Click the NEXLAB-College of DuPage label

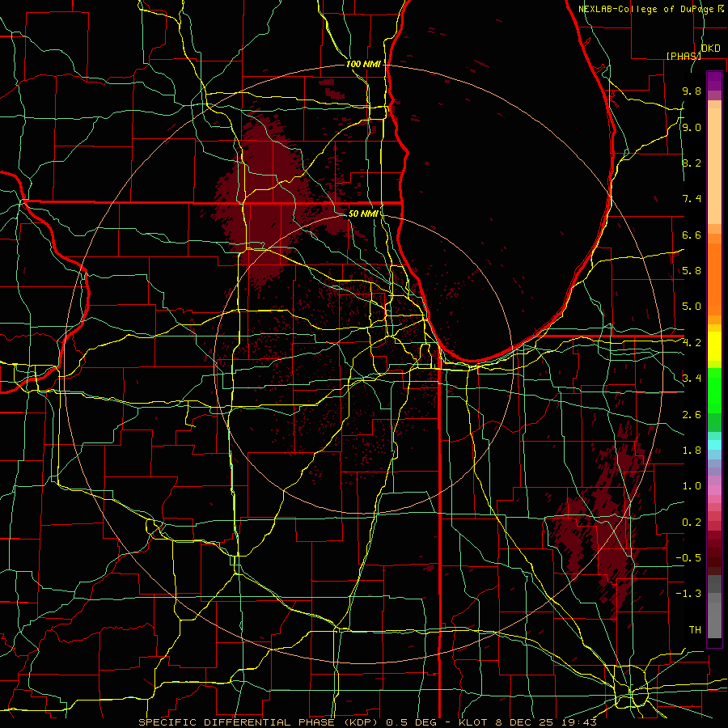coord(648,9)
